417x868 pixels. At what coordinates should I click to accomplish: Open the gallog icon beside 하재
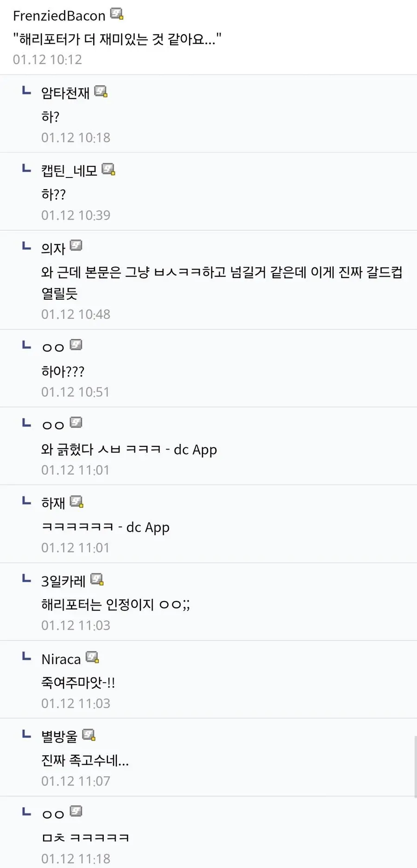coord(76,502)
